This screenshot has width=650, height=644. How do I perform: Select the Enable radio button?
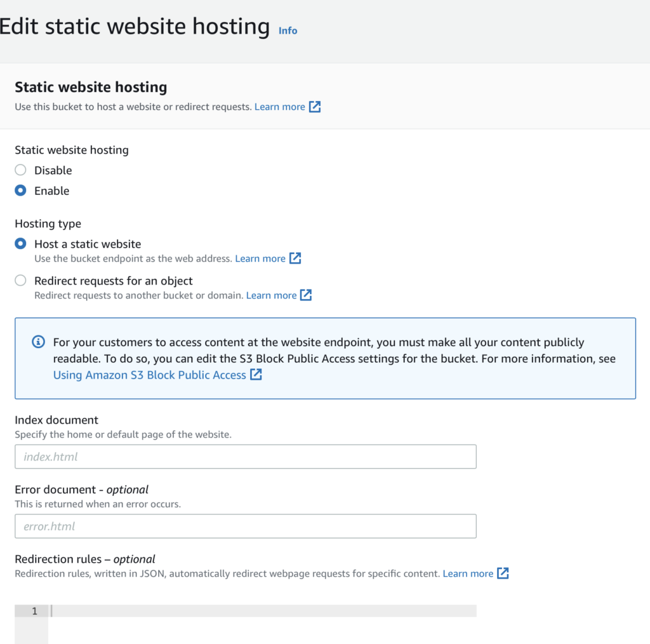tap(20, 191)
